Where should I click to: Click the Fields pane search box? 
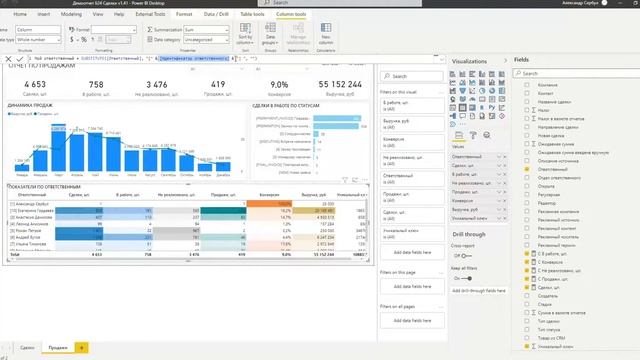tap(577, 73)
